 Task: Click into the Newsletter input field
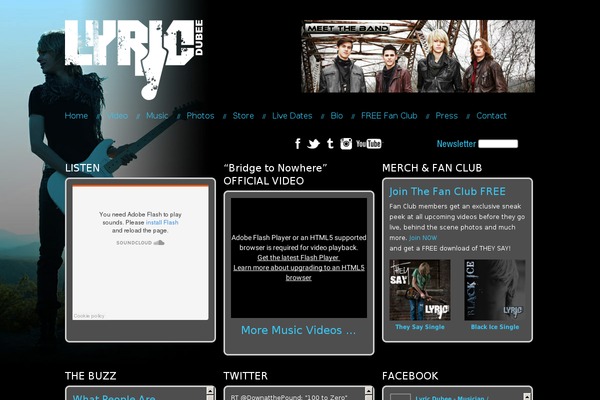pyautogui.click(x=498, y=144)
